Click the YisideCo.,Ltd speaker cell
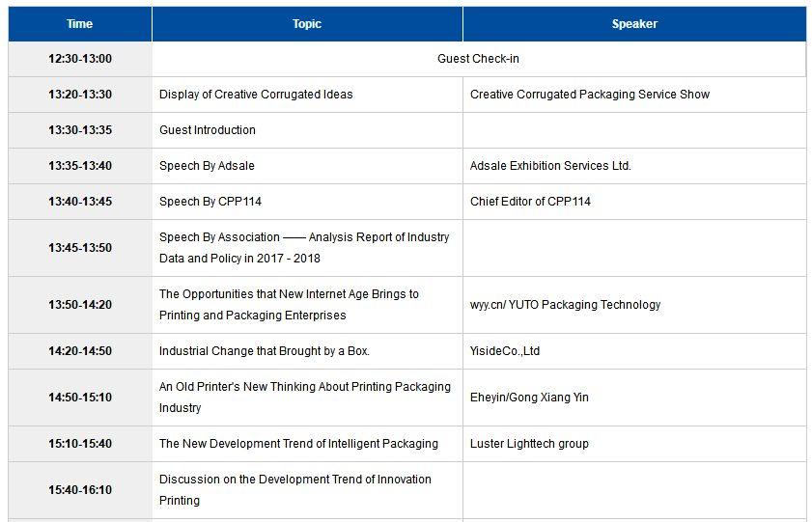The image size is (812, 522). 634,351
